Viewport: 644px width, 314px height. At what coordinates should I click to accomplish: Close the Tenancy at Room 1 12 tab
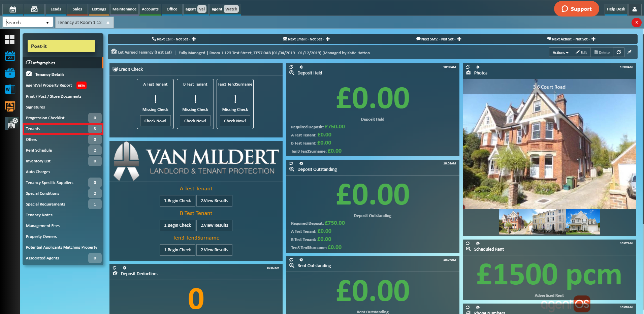108,23
